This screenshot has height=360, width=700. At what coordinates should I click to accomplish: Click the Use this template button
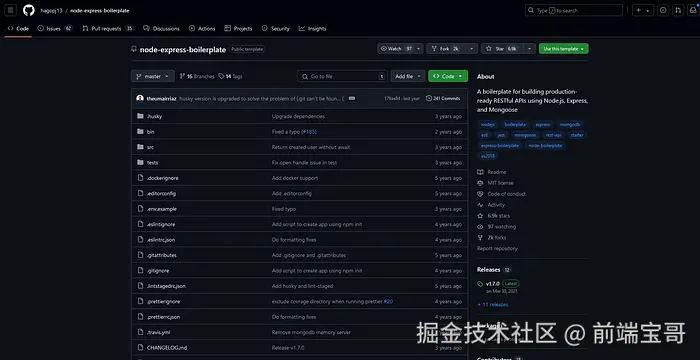563,49
